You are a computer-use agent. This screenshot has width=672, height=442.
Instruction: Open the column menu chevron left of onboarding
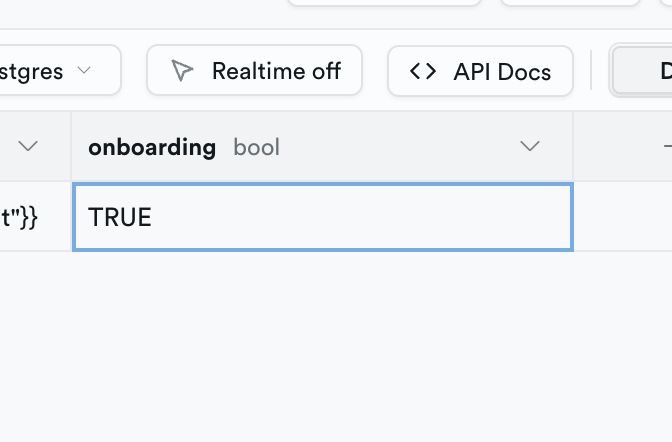pos(28,147)
